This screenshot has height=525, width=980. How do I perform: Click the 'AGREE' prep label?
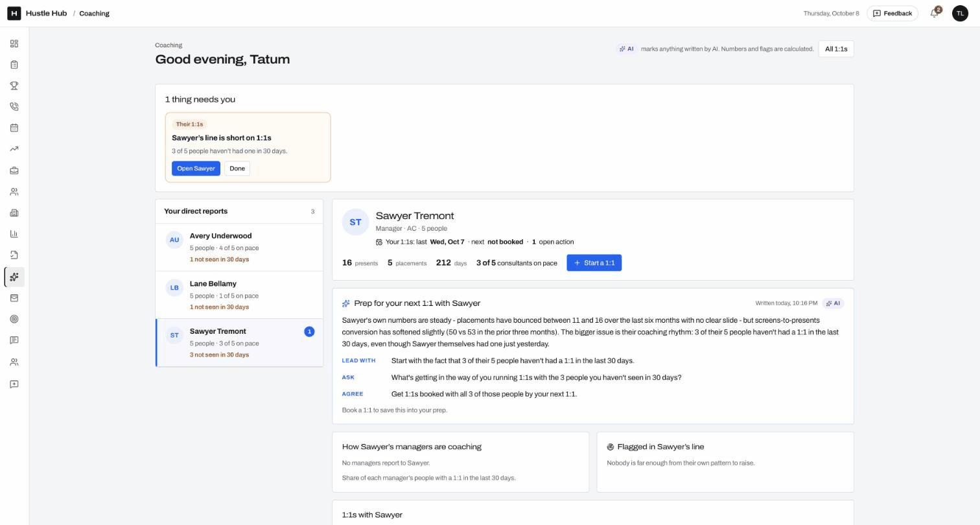tap(353, 394)
